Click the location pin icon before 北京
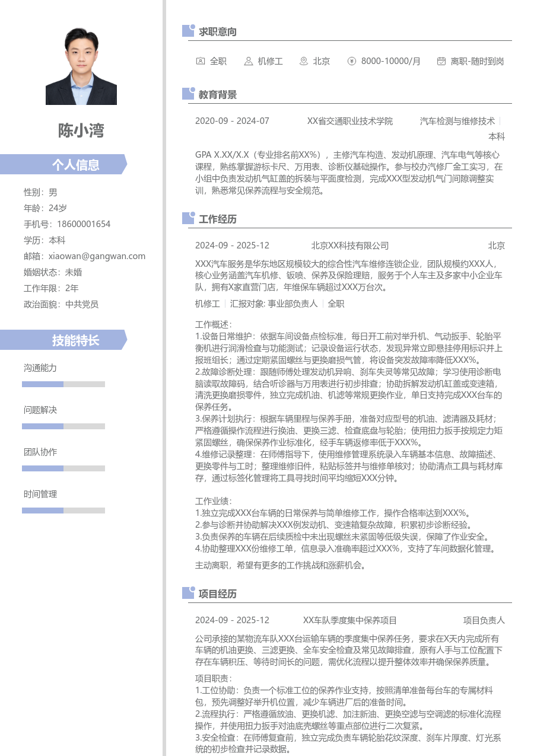534x756 pixels. coord(303,61)
